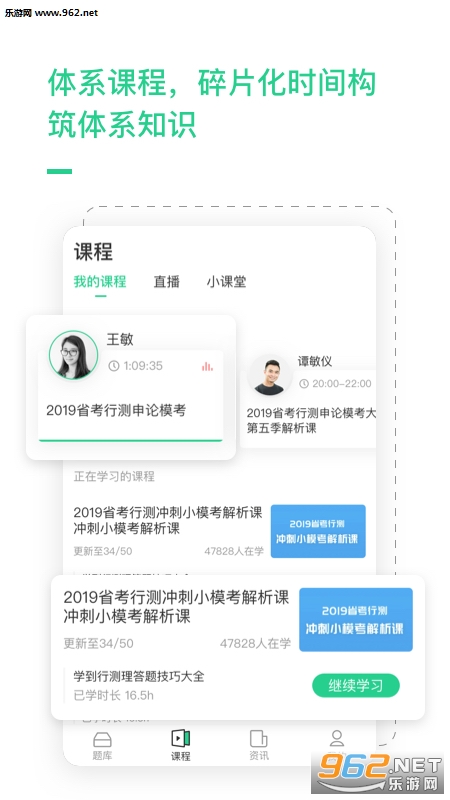Open the foreground 2019省考行测冲刺小模考解析课 title
Screen dimensions: 450x800
(x=177, y=607)
